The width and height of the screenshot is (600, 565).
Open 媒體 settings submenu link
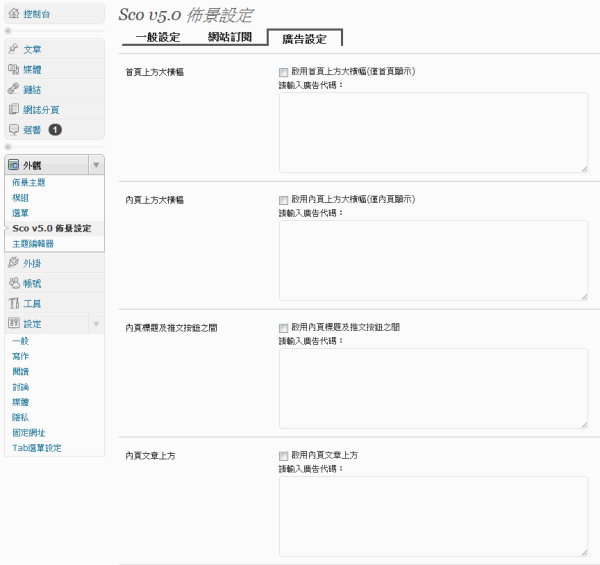click(20, 402)
